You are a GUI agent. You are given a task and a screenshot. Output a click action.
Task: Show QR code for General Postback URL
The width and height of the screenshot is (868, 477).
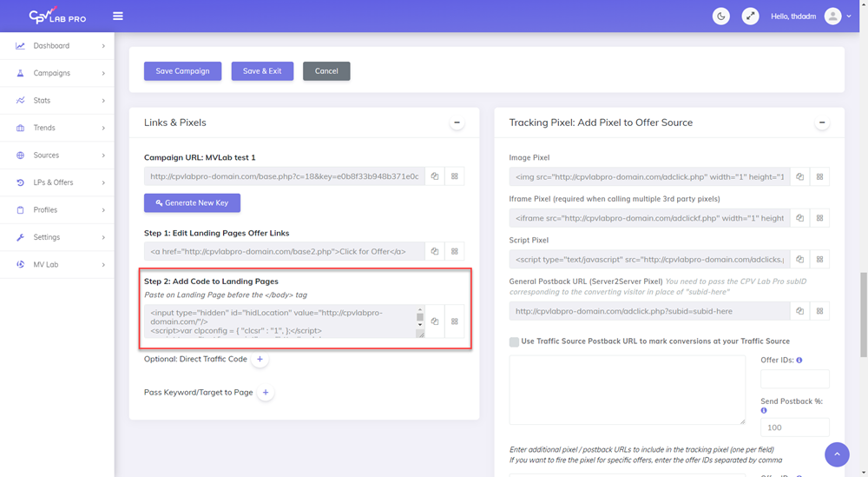(820, 311)
